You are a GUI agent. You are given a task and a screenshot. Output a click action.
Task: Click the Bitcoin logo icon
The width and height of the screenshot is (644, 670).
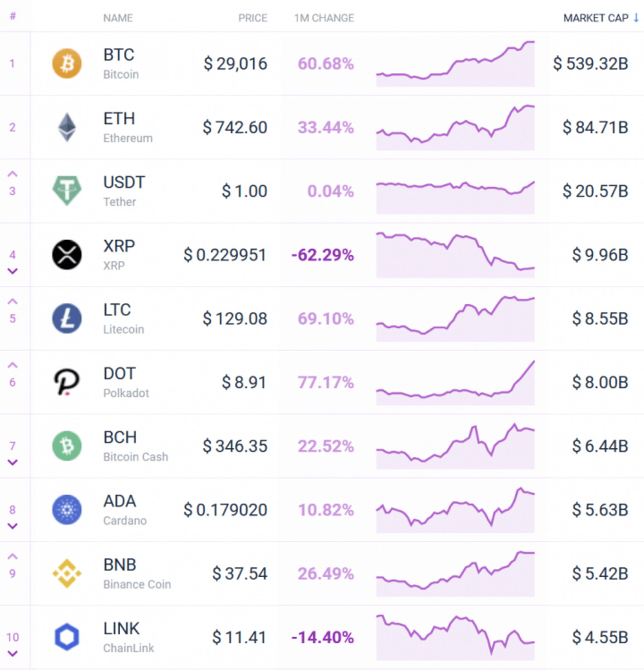coord(66,64)
